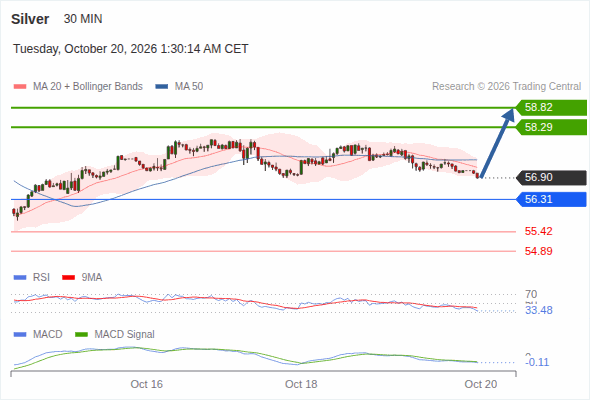Click the Oct 18 date axis marker

coord(301,384)
